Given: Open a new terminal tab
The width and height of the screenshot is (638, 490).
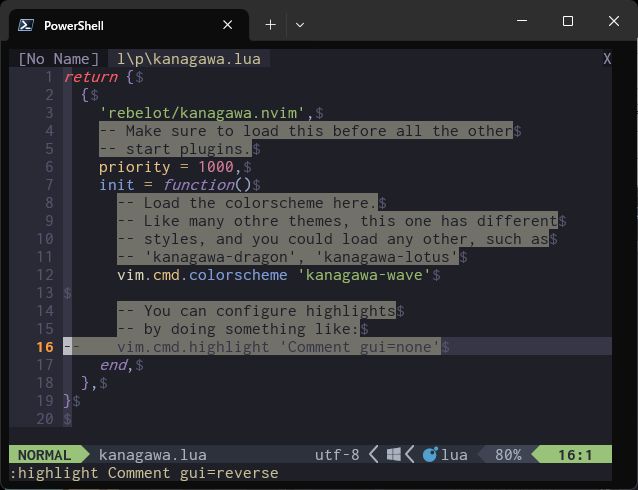Looking at the screenshot, I should [x=270, y=24].
